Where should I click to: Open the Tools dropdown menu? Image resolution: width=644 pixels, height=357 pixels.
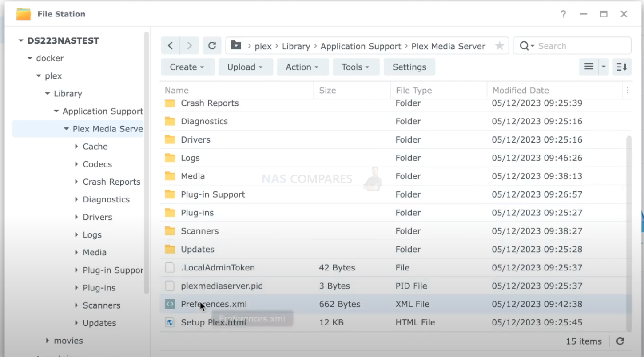(x=356, y=67)
